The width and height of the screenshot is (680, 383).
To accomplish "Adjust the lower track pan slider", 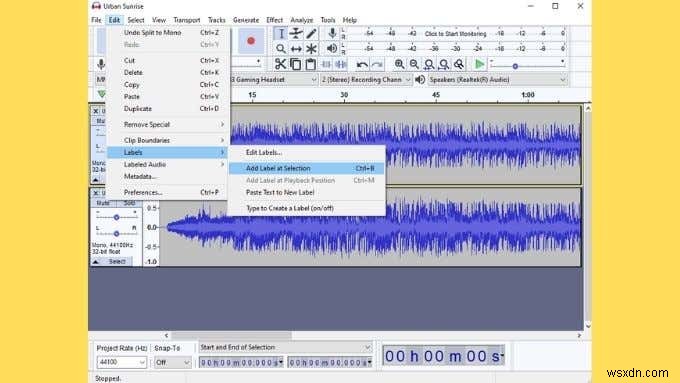I will pyautogui.click(x=116, y=233).
